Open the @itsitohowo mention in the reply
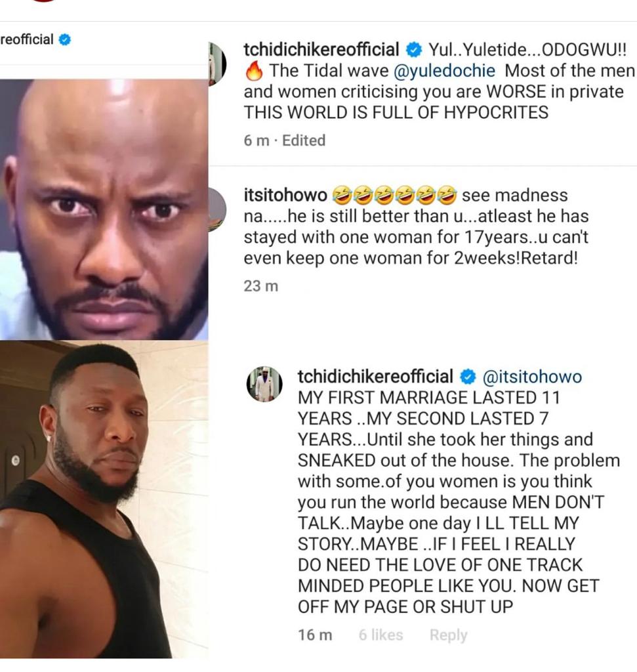The width and height of the screenshot is (637, 672). coord(532,377)
